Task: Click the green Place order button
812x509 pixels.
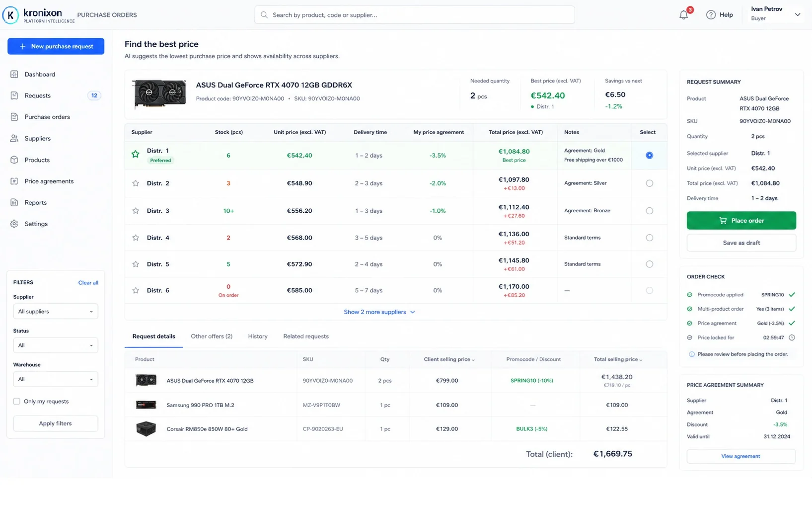Action: [741, 221]
